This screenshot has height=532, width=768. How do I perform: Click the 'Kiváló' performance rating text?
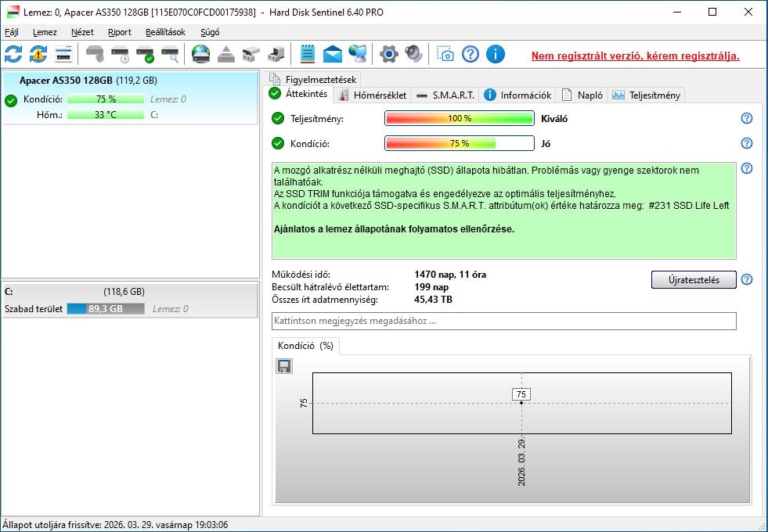point(554,118)
